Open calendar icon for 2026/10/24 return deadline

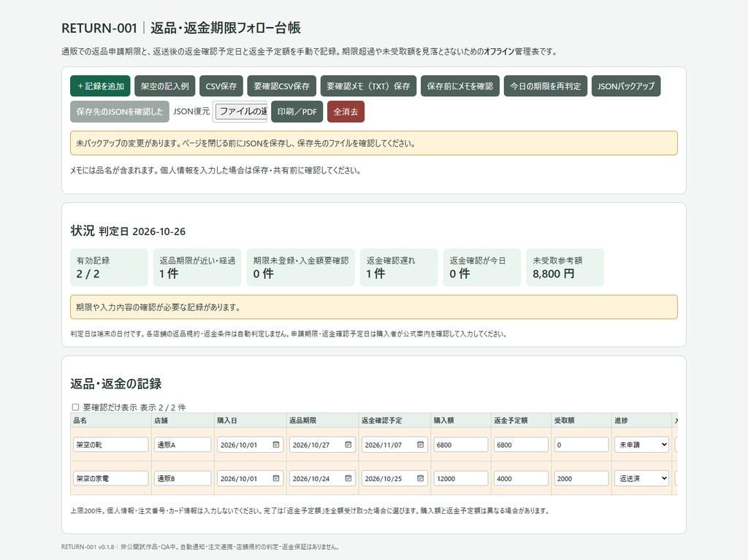tap(348, 478)
